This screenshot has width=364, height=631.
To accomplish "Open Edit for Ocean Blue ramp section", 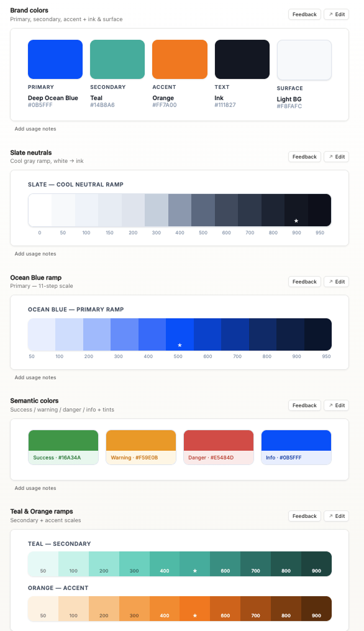I will click(x=336, y=282).
